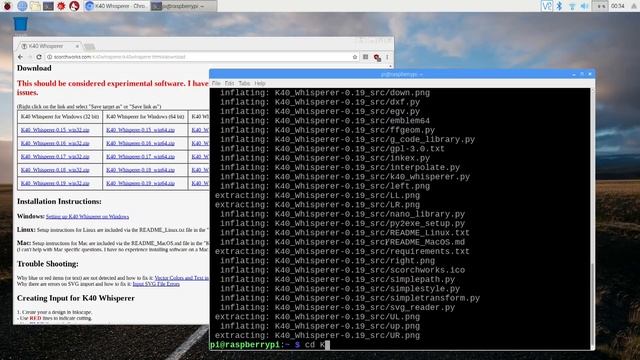
Task: Open the terminal File menu
Action: coord(216,83)
